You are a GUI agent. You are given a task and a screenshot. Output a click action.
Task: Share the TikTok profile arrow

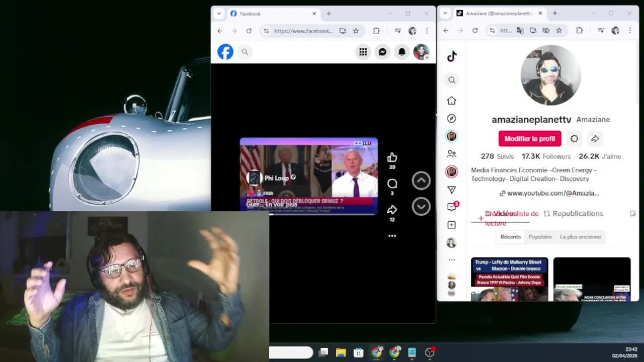click(x=595, y=139)
